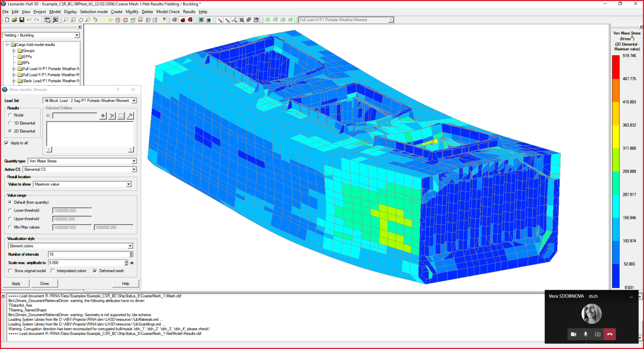Select the Nodal results radio button
The image size is (644, 349).
tap(11, 115)
